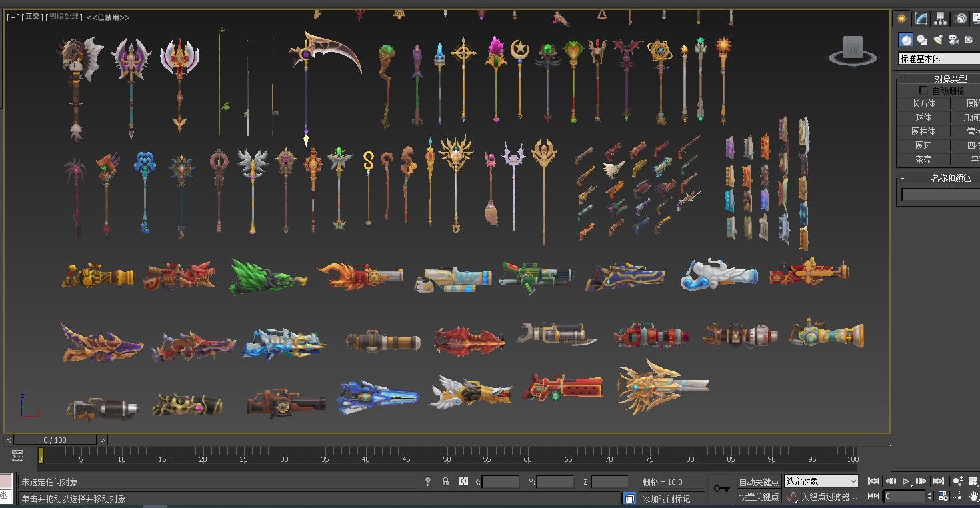Toggle the selection lock padlock icon

point(445,481)
